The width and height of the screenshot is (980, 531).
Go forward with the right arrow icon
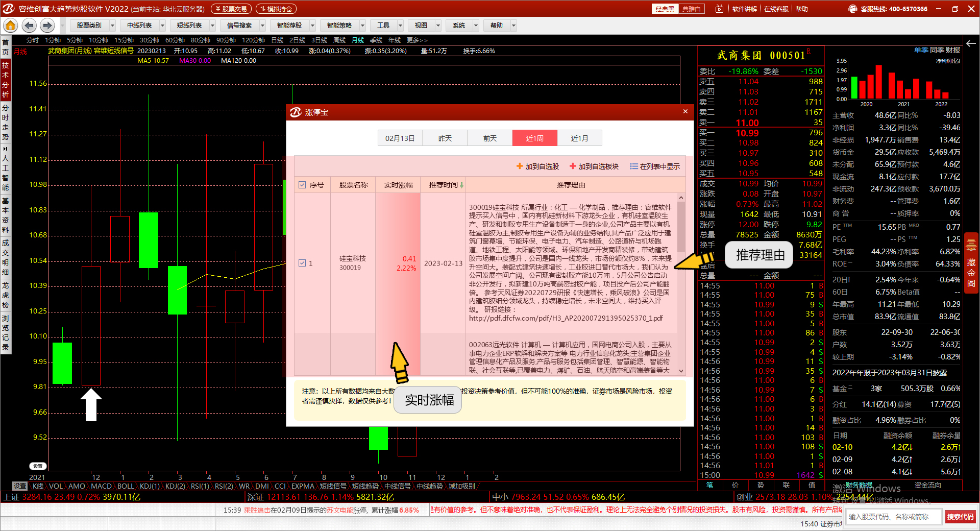click(x=47, y=25)
